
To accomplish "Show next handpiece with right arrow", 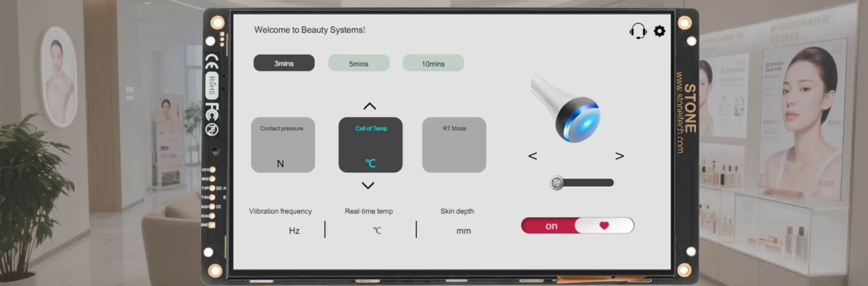I will (619, 156).
